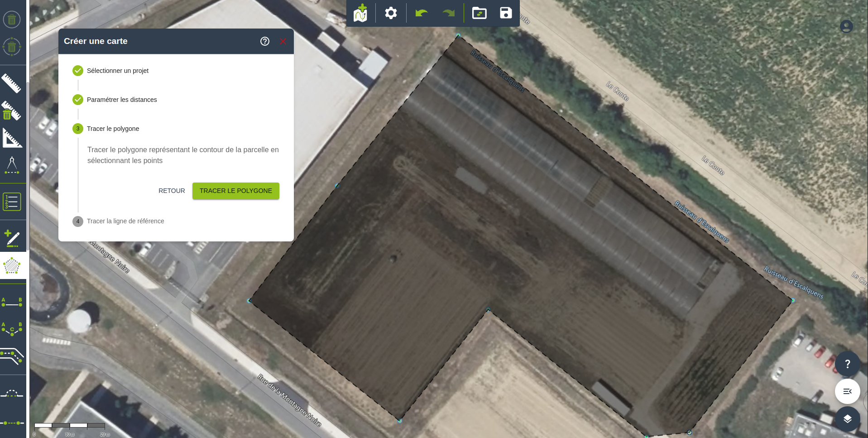The width and height of the screenshot is (868, 438).
Task: Open the numbered list tool
Action: click(x=12, y=202)
